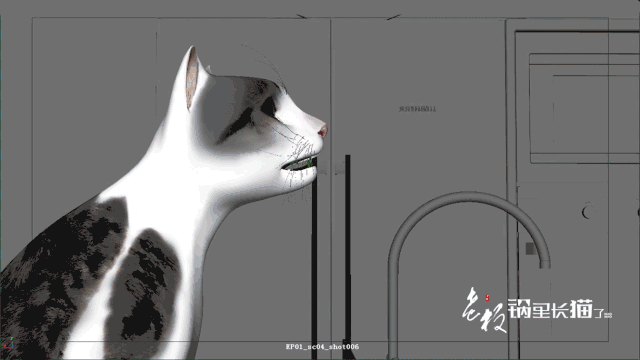Click the microwave door panel outline

coord(584,108)
